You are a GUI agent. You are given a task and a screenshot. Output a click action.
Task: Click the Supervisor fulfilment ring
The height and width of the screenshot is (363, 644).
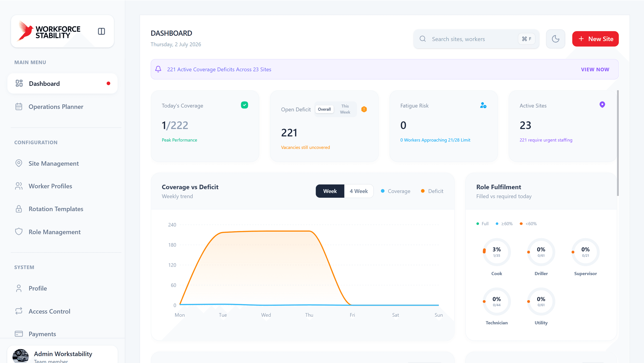click(585, 252)
